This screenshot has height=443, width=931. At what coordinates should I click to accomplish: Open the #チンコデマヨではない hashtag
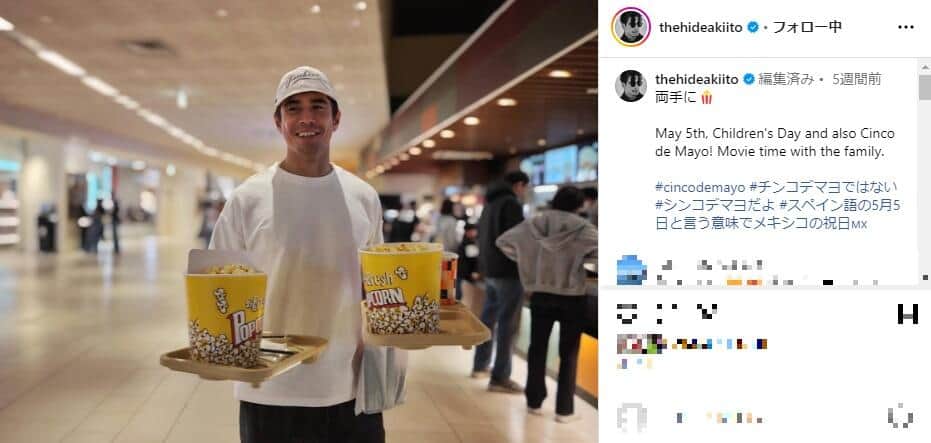(824, 188)
